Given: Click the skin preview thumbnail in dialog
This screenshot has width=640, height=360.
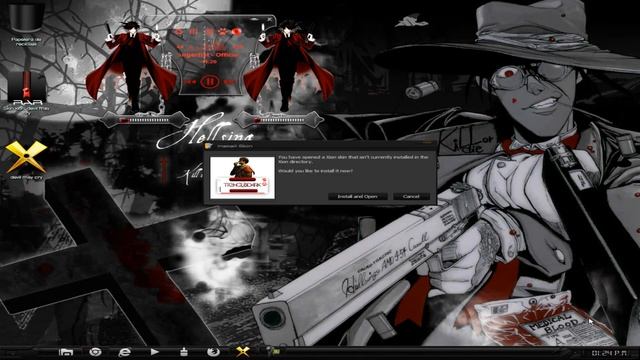Looking at the screenshot, I should 242,178.
